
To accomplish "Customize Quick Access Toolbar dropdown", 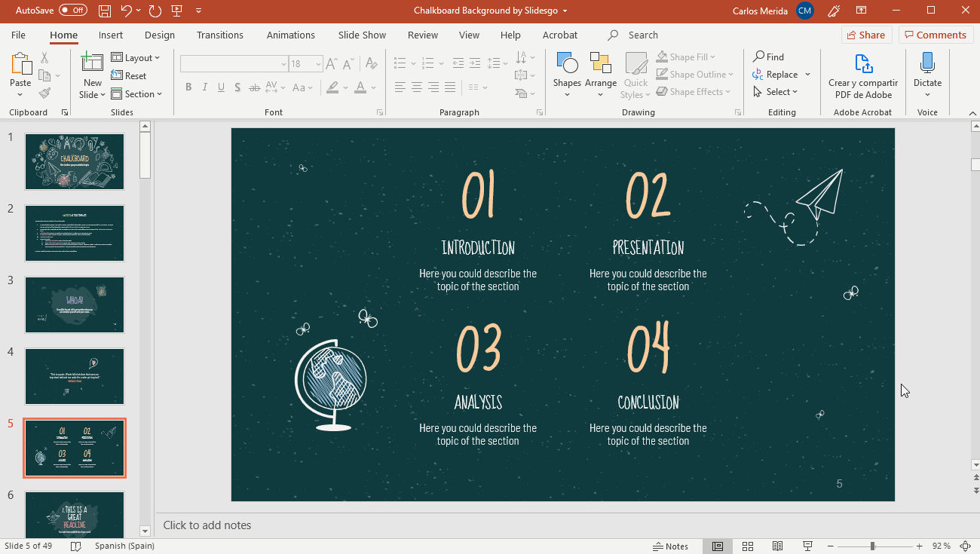I will (x=199, y=11).
